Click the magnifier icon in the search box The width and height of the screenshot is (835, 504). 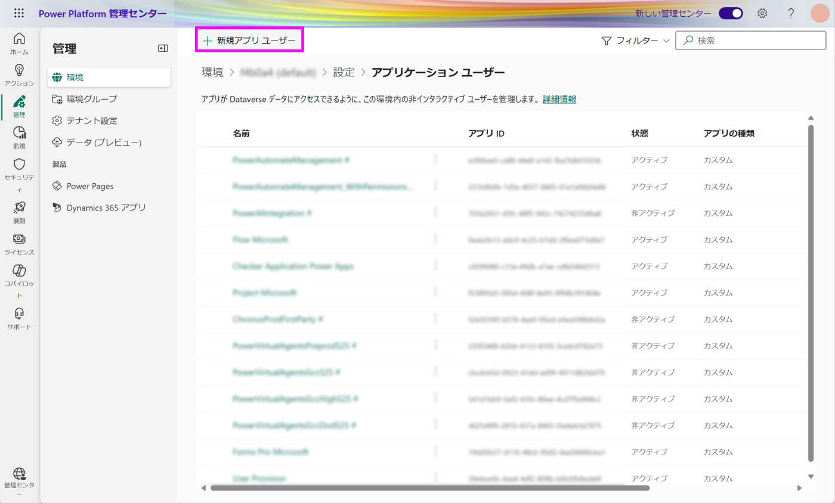[x=688, y=41]
